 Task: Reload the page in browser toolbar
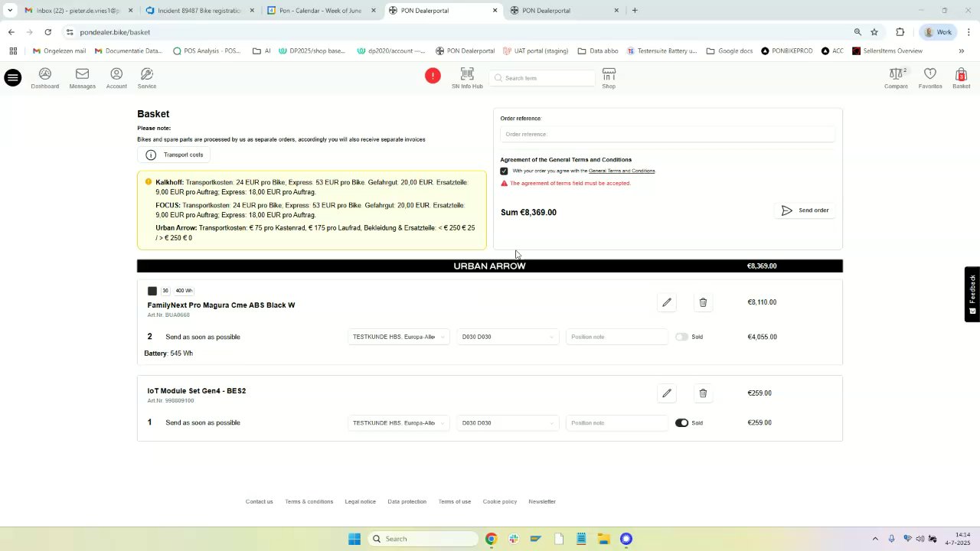pyautogui.click(x=47, y=32)
